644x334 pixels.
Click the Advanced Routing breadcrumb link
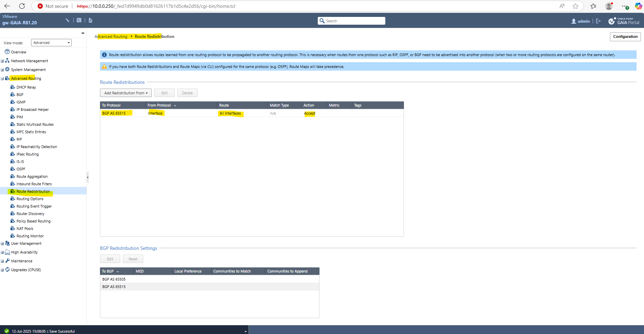coord(111,37)
